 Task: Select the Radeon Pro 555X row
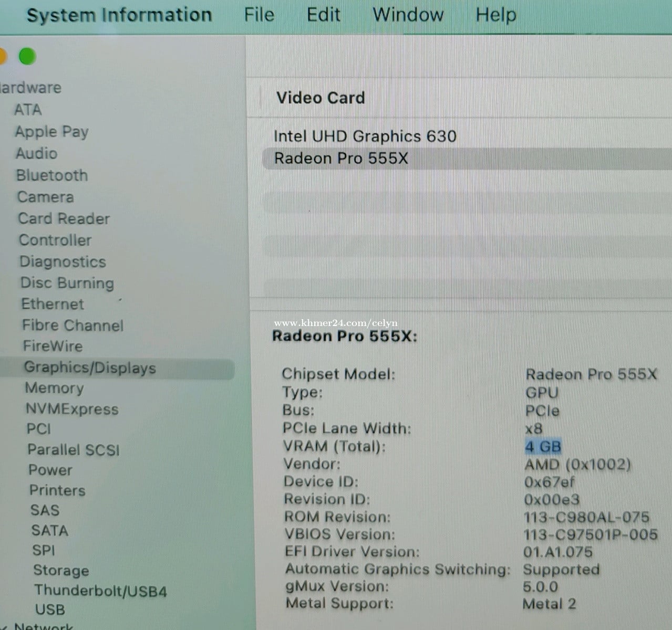(x=341, y=159)
